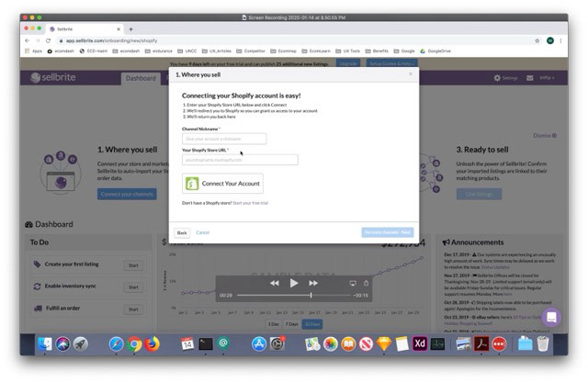The height and width of the screenshot is (382, 588).
Task: Click the Chrome address bar URL
Action: [x=111, y=40]
